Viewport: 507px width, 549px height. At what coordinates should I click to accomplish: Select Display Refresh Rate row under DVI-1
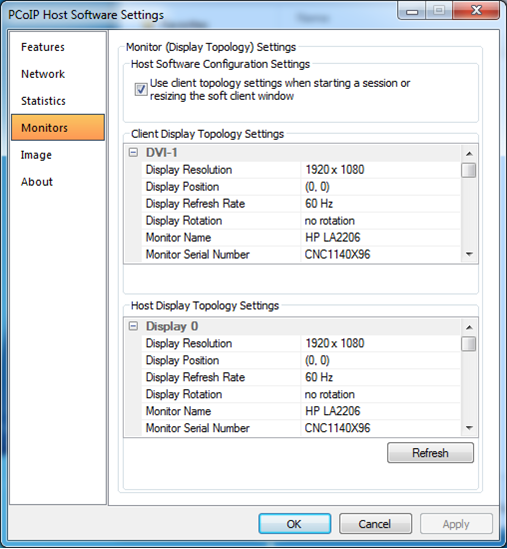click(x=301, y=203)
